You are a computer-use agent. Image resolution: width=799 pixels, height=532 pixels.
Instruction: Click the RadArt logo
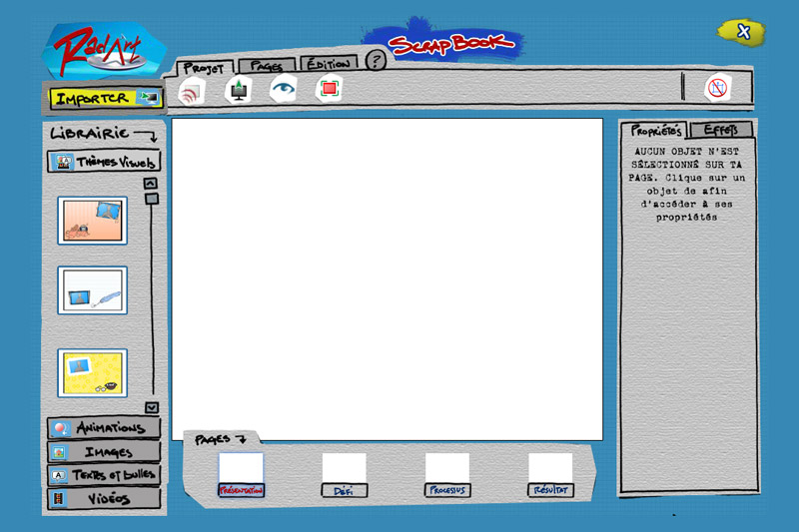(105, 49)
